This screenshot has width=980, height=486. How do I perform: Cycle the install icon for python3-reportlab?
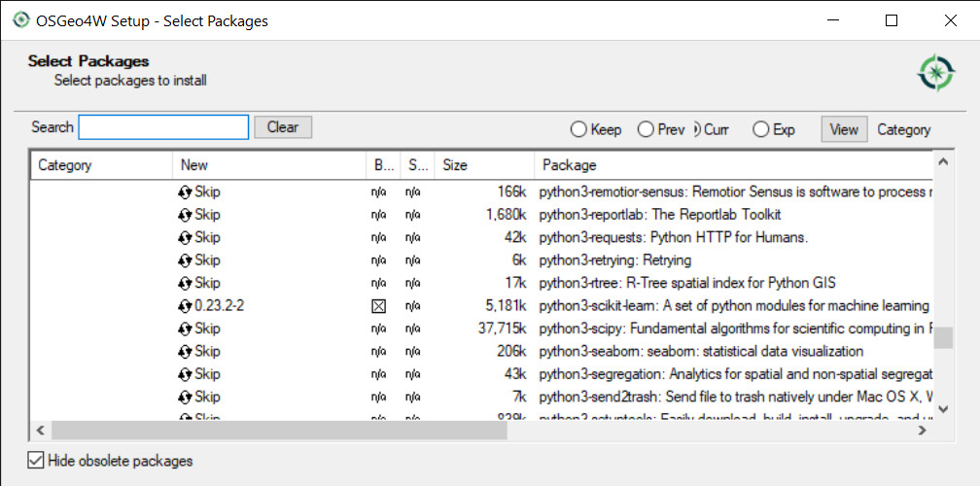coord(185,215)
